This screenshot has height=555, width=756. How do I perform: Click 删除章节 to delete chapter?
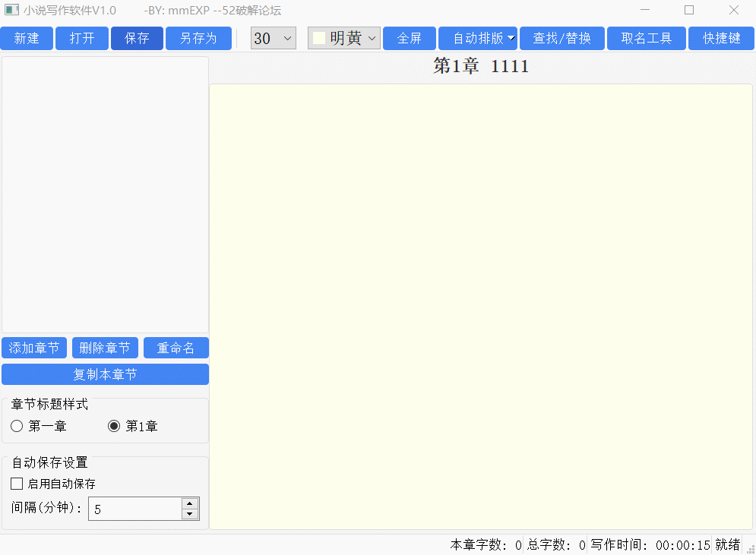tap(105, 348)
